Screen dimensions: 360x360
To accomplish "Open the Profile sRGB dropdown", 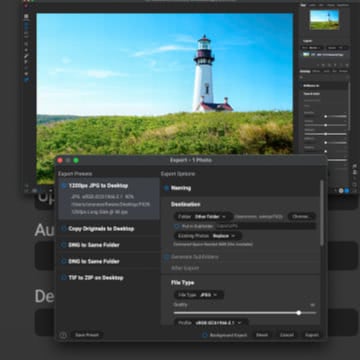I will coord(211,323).
